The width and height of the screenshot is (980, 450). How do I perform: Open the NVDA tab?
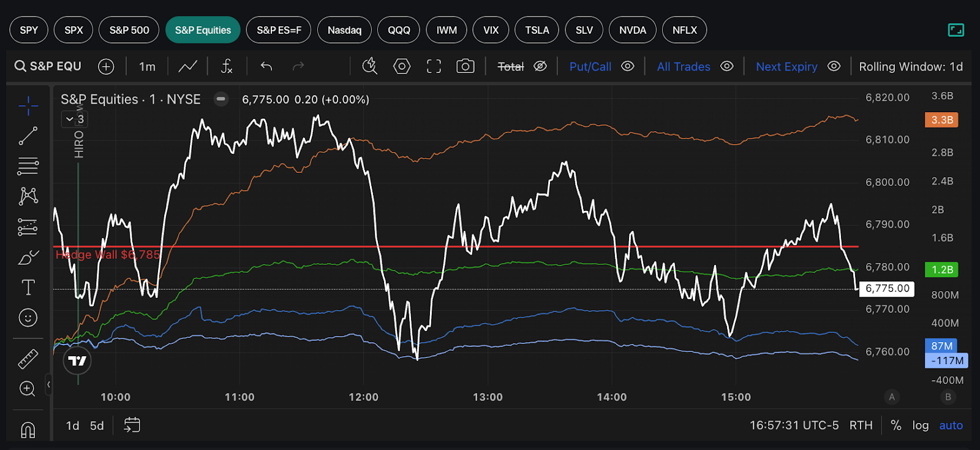click(633, 30)
